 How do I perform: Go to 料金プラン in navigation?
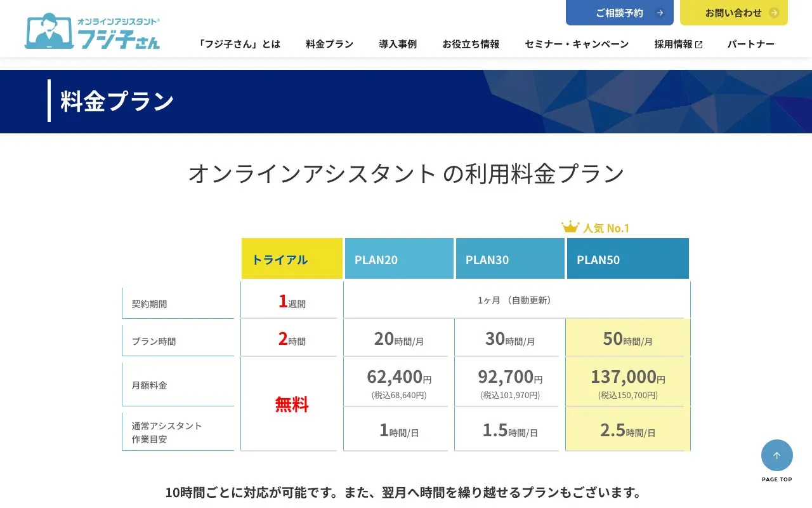click(x=330, y=44)
